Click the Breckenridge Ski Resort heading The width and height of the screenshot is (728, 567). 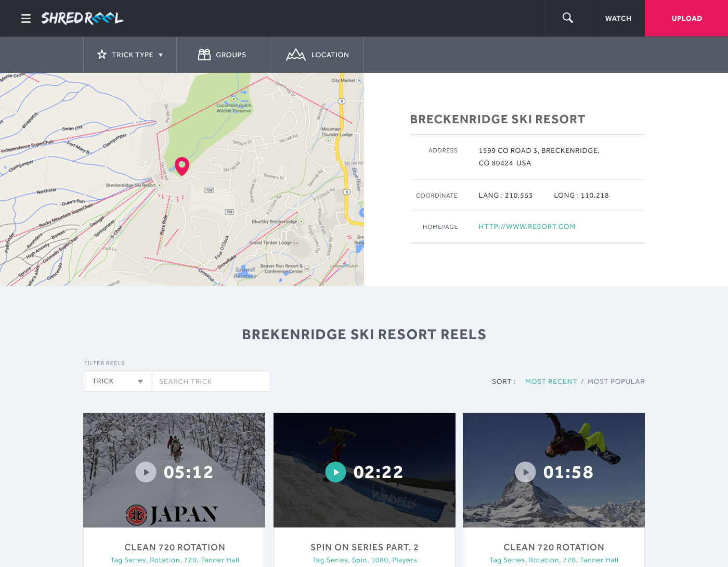point(498,119)
